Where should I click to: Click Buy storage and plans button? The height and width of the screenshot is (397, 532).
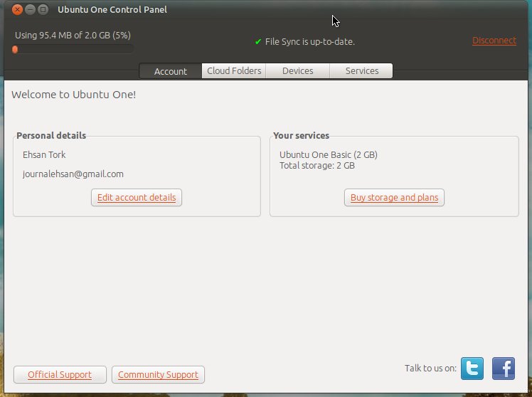(x=394, y=198)
